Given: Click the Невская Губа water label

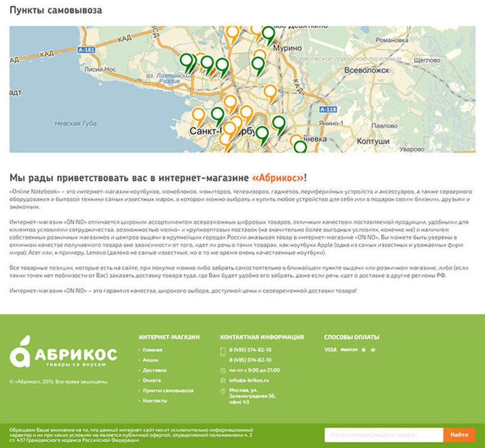Looking at the screenshot, I should (75, 123).
